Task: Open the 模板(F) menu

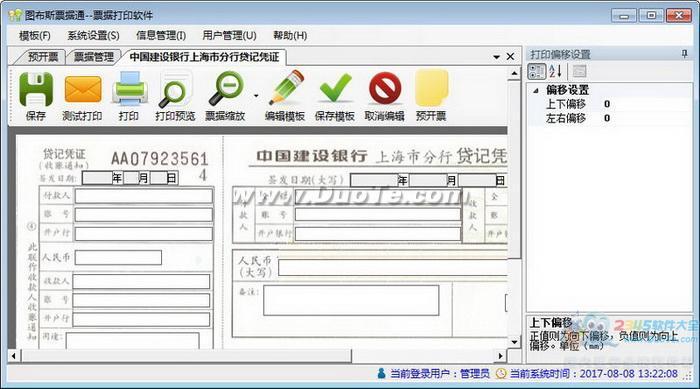Action: pyautogui.click(x=35, y=35)
